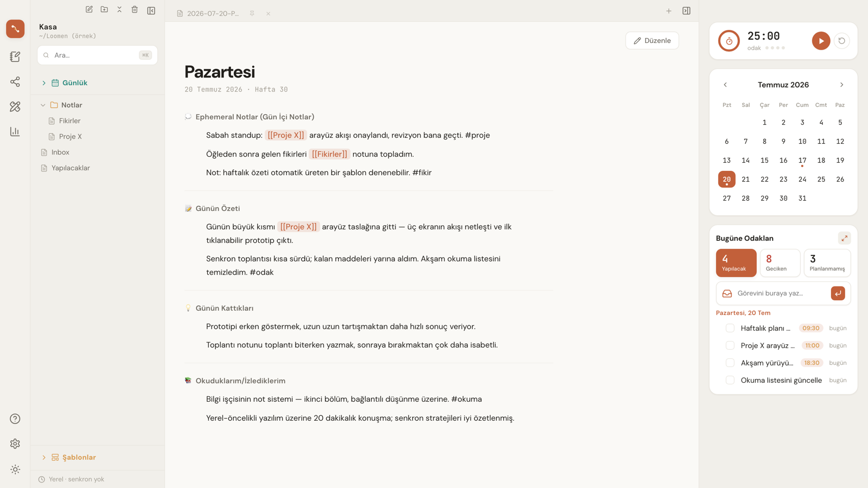Collapse the Notlar folder
This screenshot has height=488, width=868.
[43, 105]
